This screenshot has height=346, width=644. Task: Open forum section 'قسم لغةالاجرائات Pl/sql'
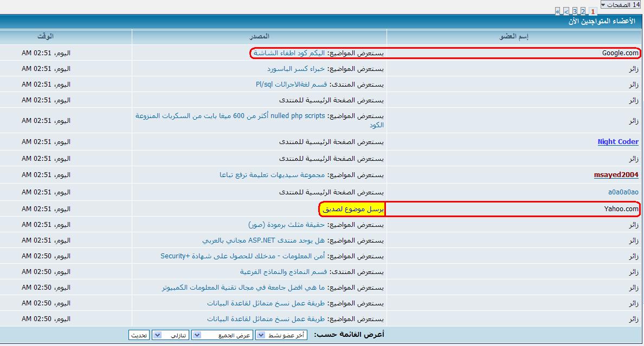coord(291,84)
